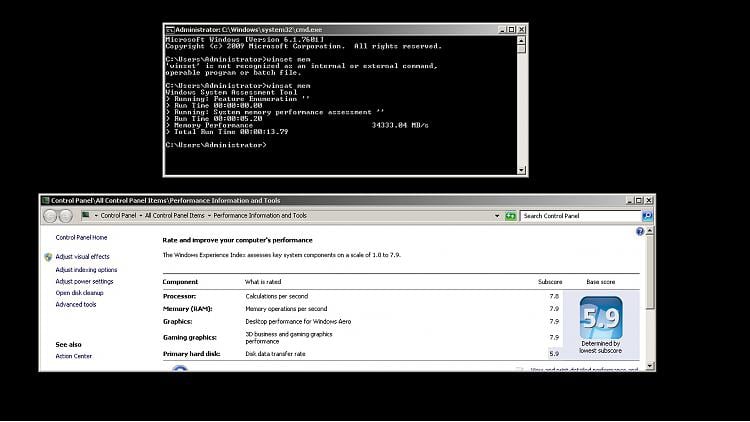Click Performance Information and Tools breadcrumb

pos(260,216)
